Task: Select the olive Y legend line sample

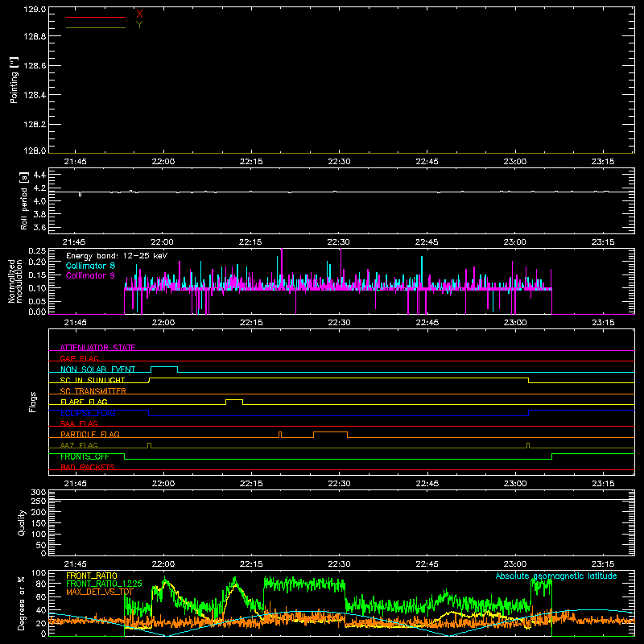Action: [x=96, y=27]
